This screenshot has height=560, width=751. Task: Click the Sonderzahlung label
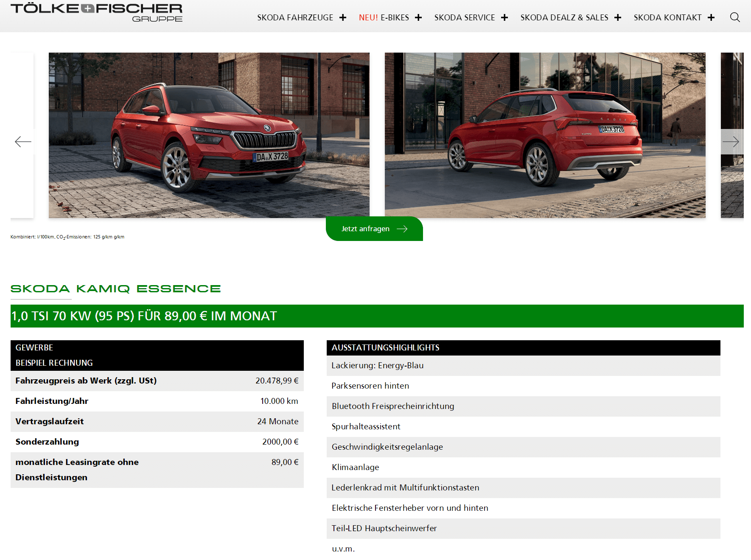[47, 442]
